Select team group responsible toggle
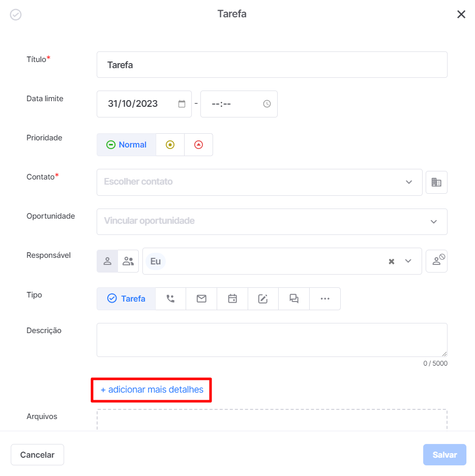This screenshot has width=475, height=476. click(128, 261)
